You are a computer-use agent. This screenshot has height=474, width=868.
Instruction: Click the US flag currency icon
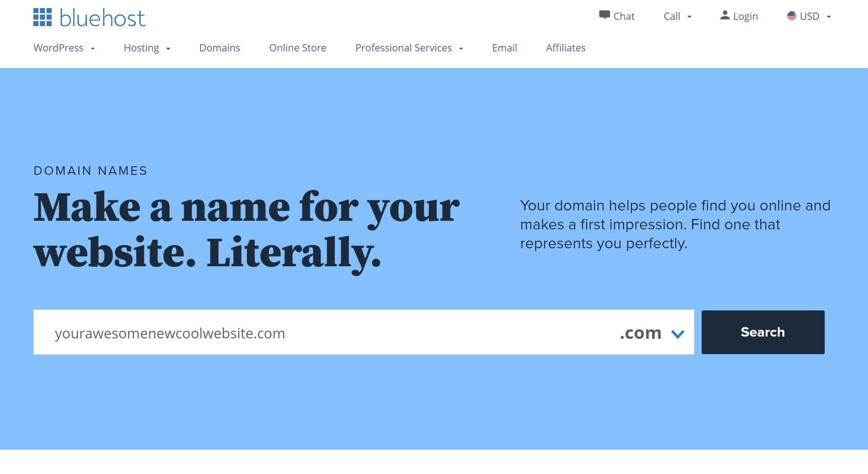(x=791, y=16)
